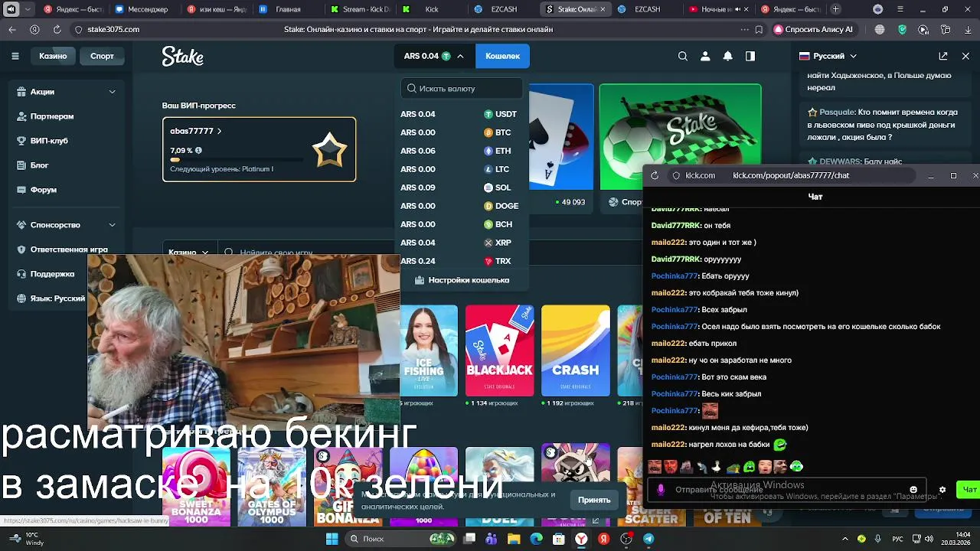Open the browser tab list dropdown
This screenshot has width=980, height=551.
click(x=29, y=9)
